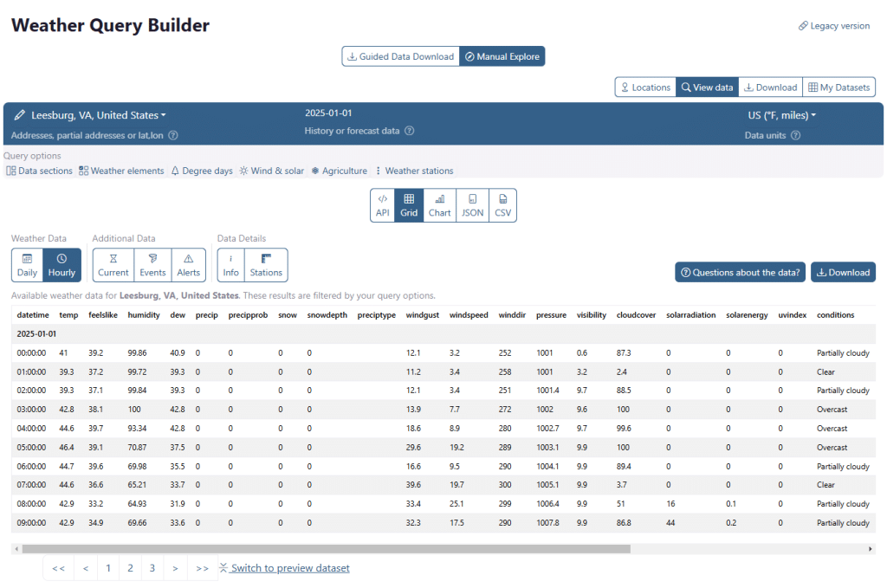Show results as JSON
This screenshot has width=887, height=588.
click(472, 205)
